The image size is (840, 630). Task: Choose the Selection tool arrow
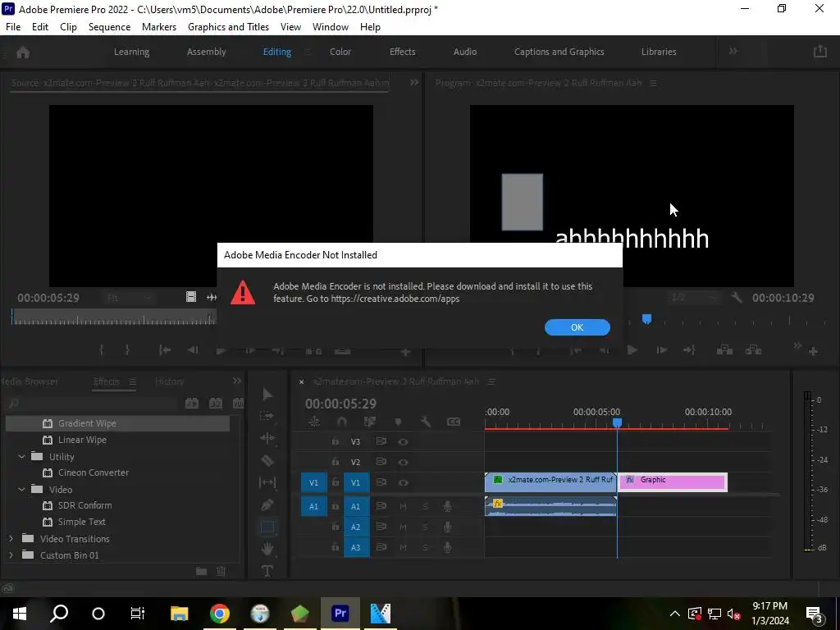267,395
